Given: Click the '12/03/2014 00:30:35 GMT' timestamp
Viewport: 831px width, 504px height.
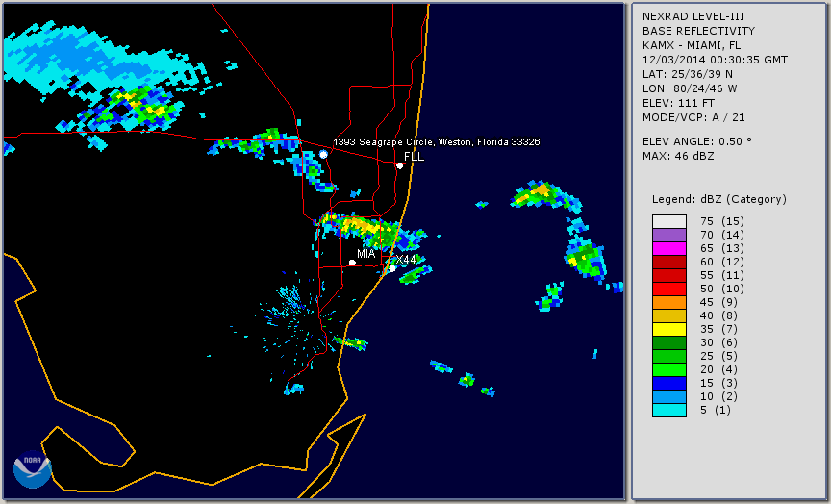Looking at the screenshot, I should [x=715, y=60].
